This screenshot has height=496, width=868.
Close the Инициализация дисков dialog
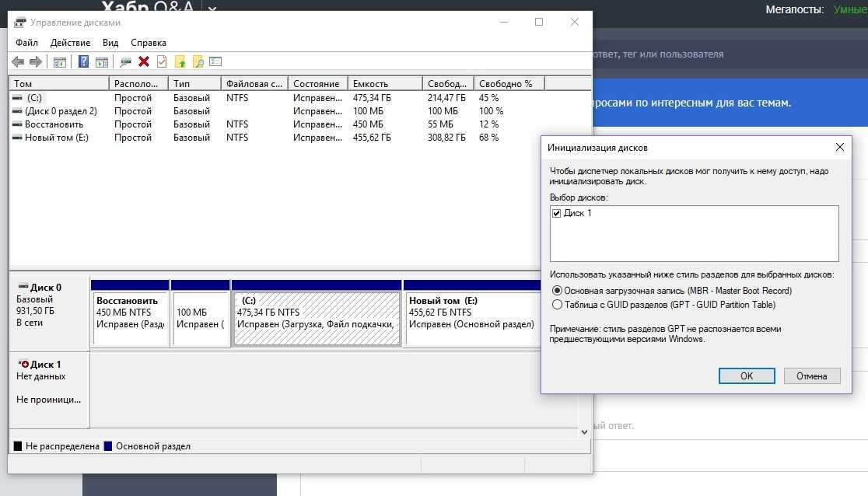[x=840, y=147]
